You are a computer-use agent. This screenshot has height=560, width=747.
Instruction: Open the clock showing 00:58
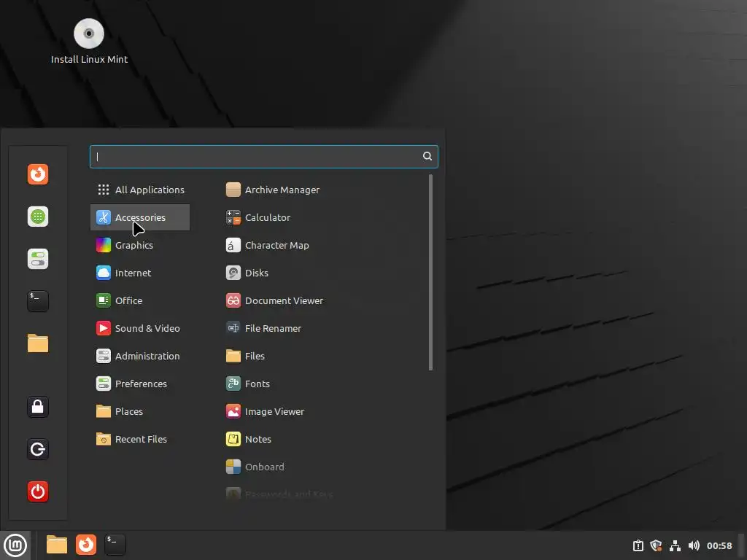(719, 545)
